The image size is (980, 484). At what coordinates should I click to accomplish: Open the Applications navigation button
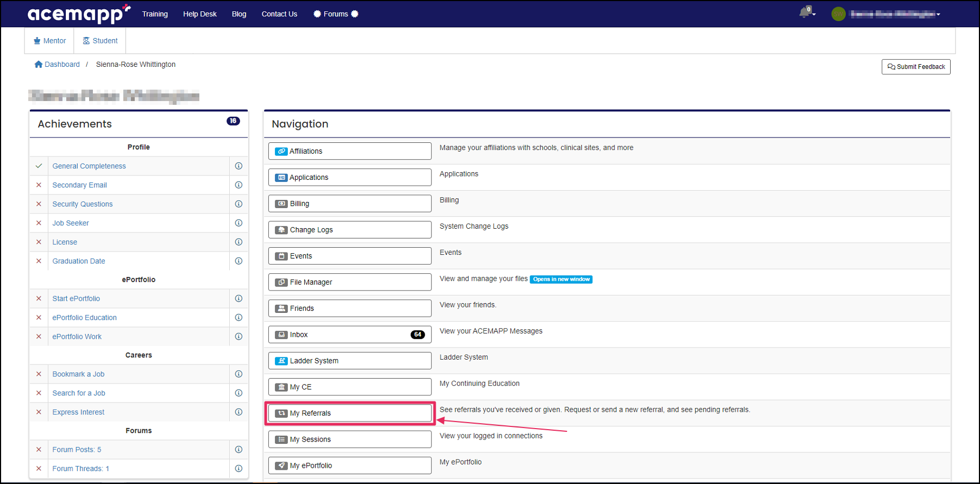[x=350, y=177]
